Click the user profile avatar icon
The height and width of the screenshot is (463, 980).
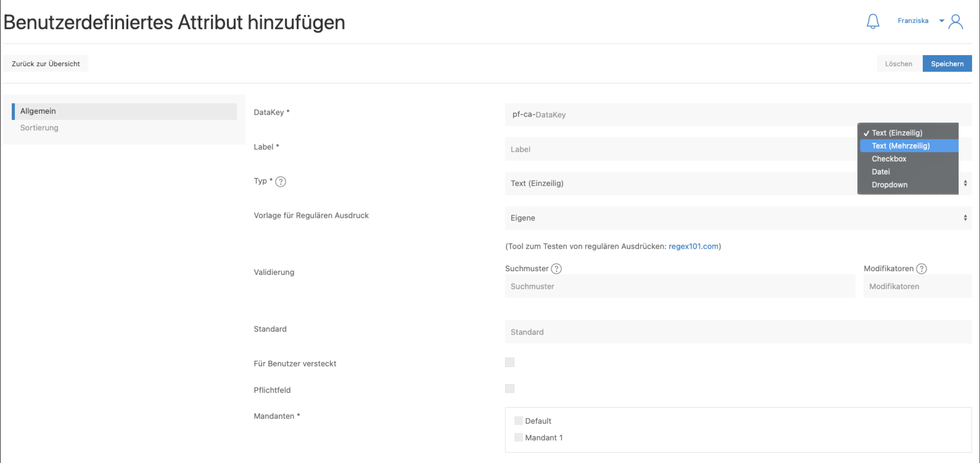956,22
